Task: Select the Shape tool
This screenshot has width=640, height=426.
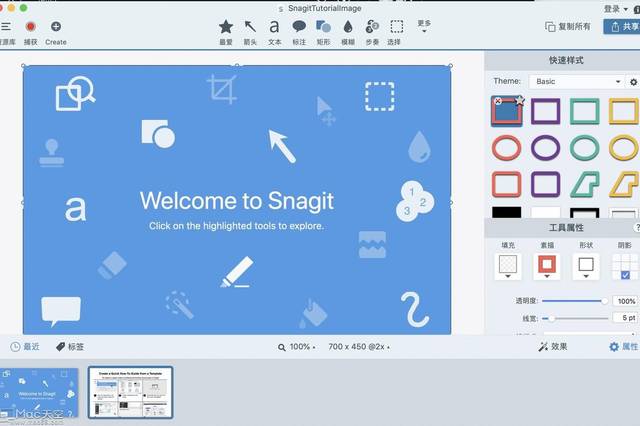Action: pyautogui.click(x=323, y=32)
